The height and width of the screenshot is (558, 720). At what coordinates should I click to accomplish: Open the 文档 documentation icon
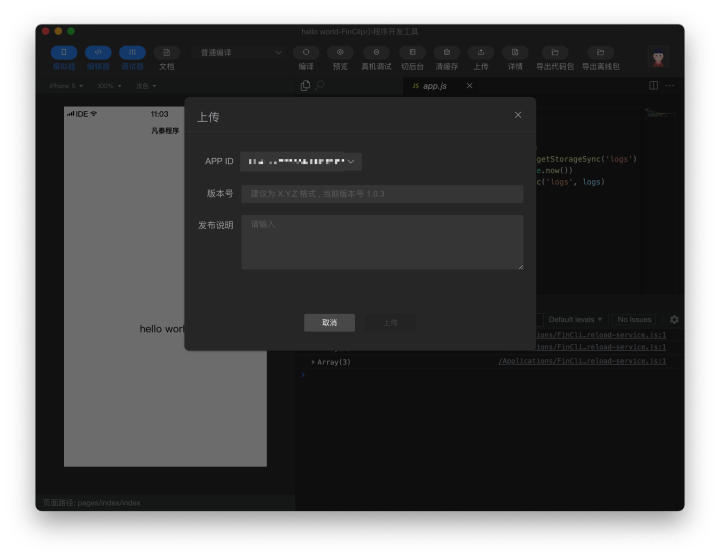(x=166, y=53)
